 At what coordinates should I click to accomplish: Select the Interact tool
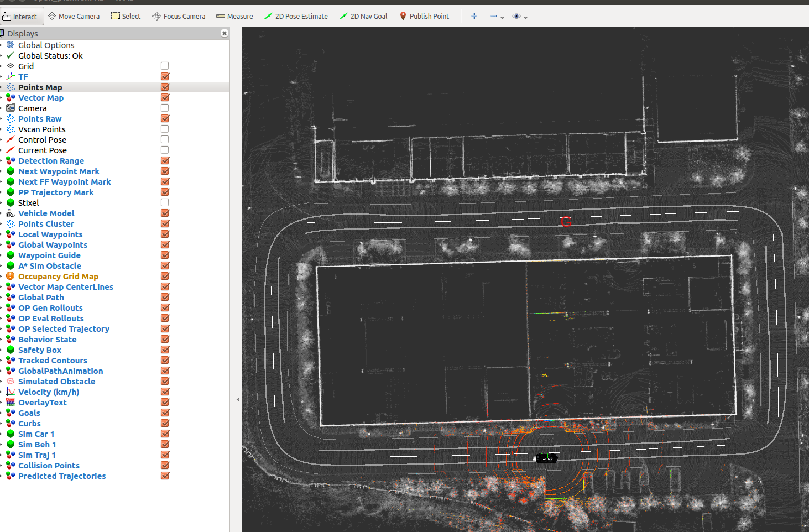click(22, 16)
